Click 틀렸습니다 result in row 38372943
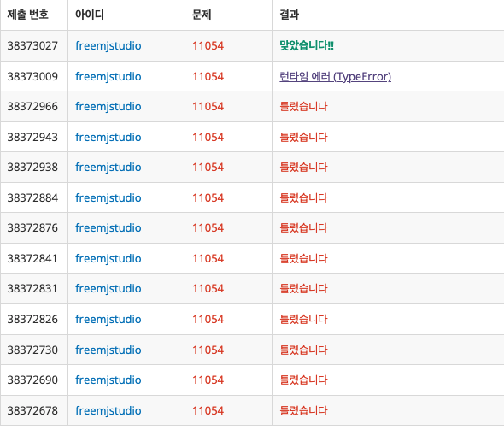Viewport: 504px width, 430px height. click(303, 138)
